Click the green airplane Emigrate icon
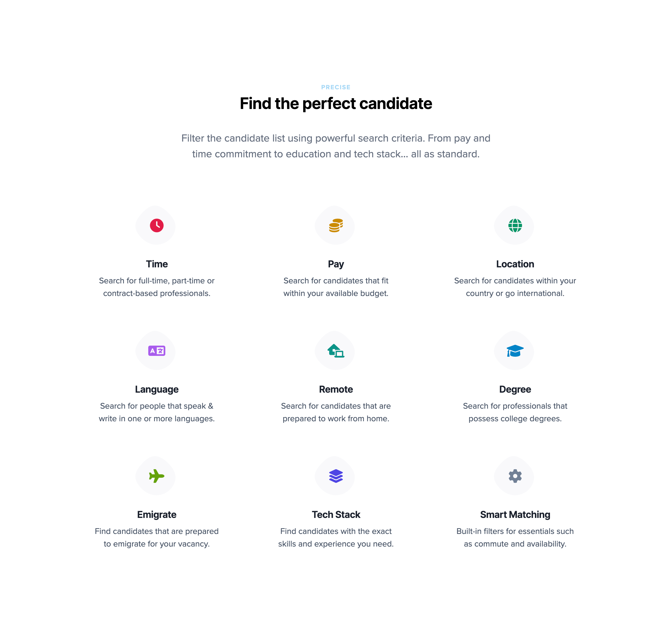Image resolution: width=672 pixels, height=634 pixels. click(x=157, y=476)
